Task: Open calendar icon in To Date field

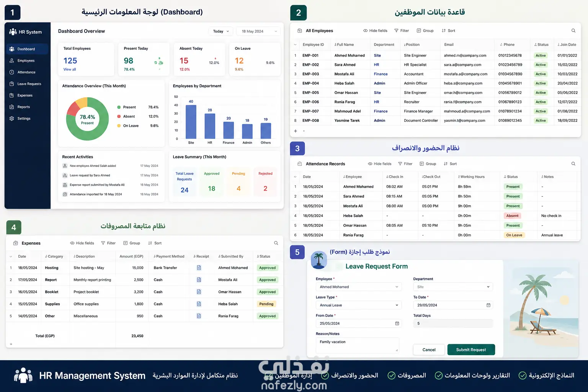Action: tap(488, 305)
